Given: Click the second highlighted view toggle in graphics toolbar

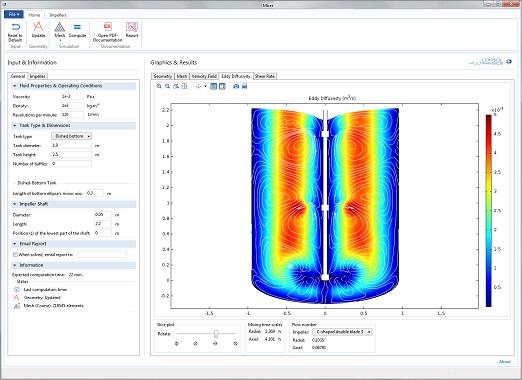Looking at the screenshot, I should (222, 86).
